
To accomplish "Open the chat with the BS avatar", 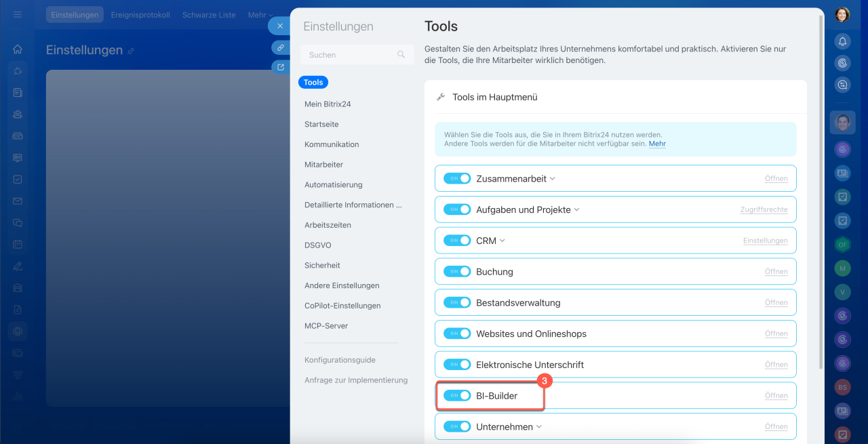I will [x=842, y=387].
